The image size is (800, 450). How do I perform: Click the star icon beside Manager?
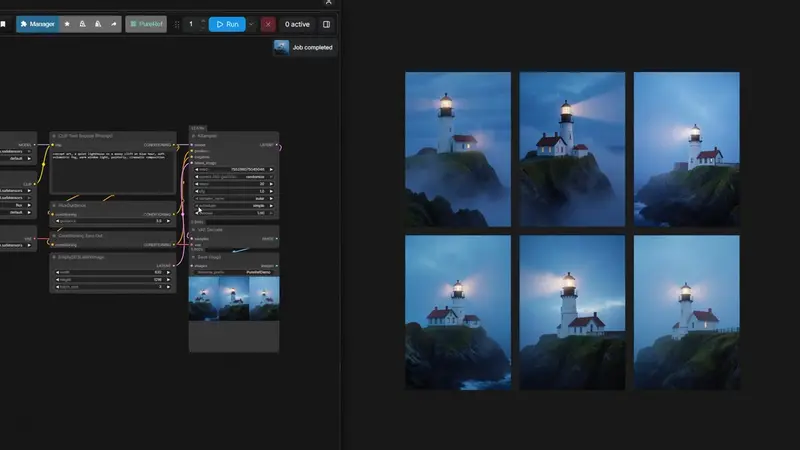[67, 24]
